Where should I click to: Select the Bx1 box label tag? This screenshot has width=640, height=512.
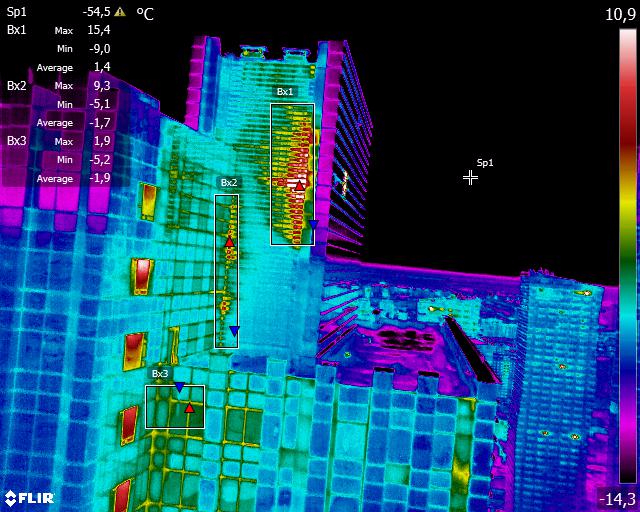pos(285,92)
